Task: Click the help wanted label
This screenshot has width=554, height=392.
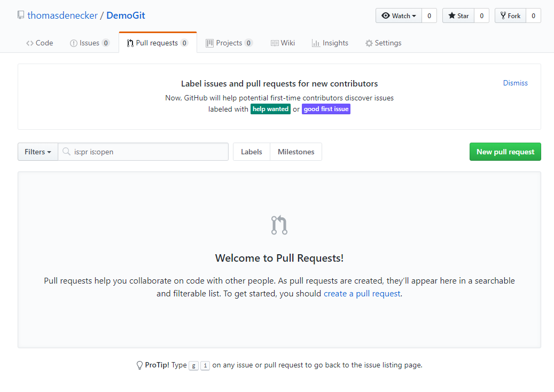Action: [271, 109]
